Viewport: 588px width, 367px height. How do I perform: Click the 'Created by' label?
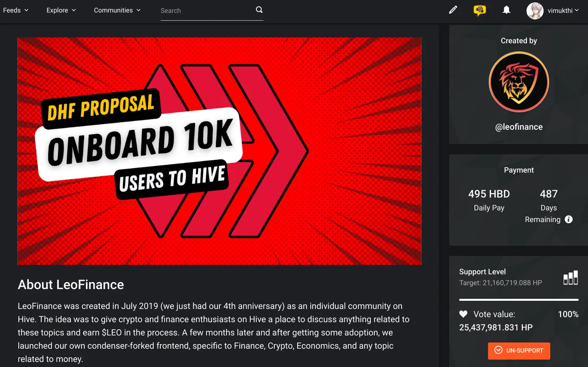519,41
